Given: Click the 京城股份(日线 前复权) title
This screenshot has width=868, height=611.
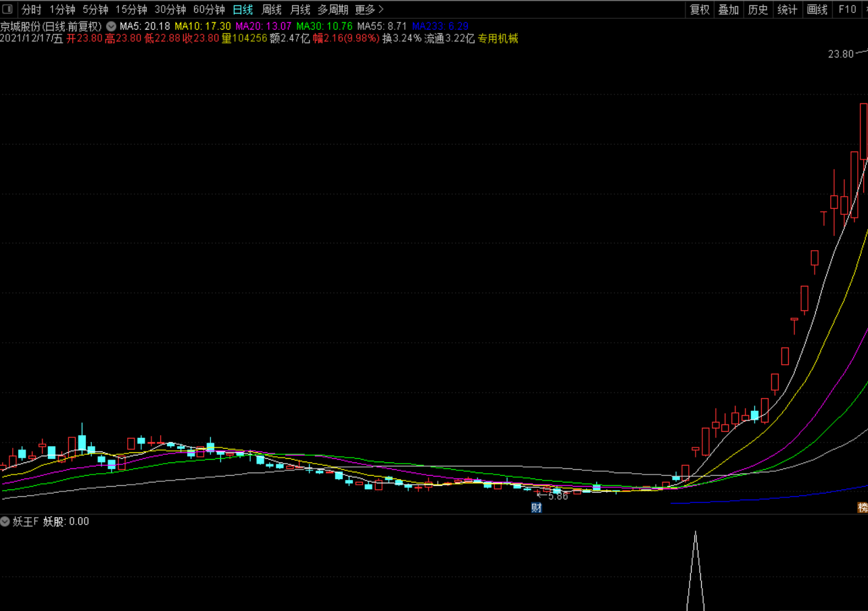Looking at the screenshot, I should (51, 26).
